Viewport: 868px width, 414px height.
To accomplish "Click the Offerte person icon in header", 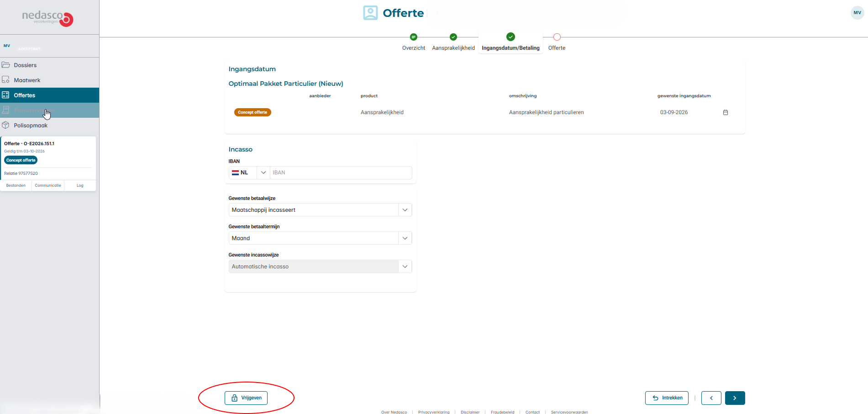I will pyautogui.click(x=370, y=13).
